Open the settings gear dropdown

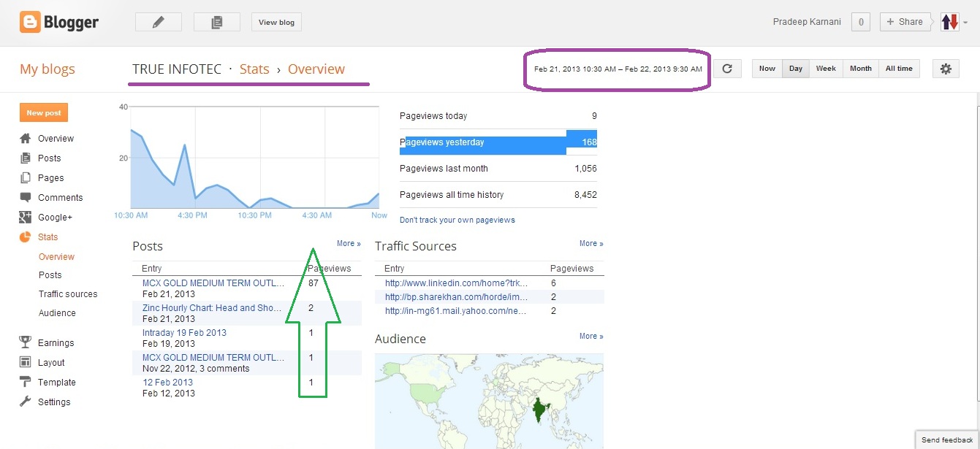click(946, 69)
